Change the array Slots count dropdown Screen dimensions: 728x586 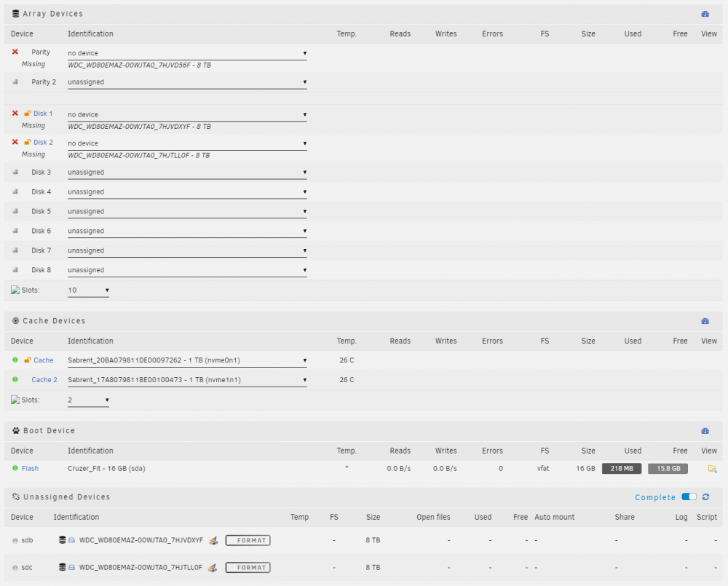[x=88, y=290]
